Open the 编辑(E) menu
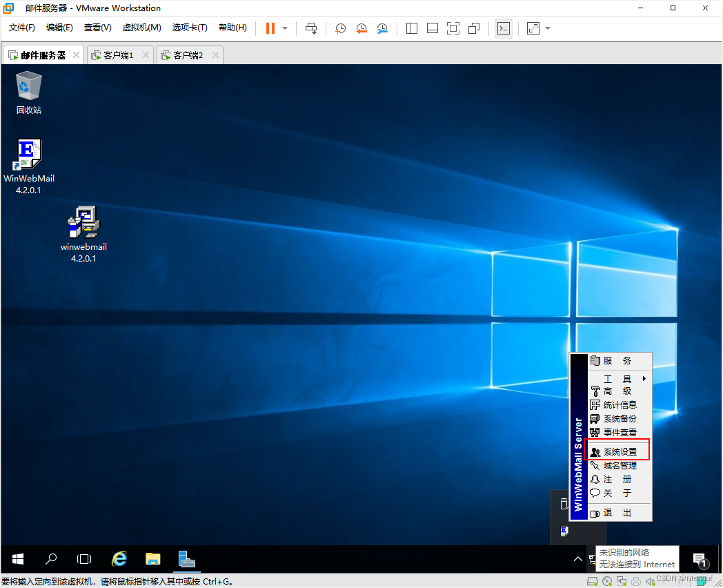723x588 pixels. click(59, 28)
